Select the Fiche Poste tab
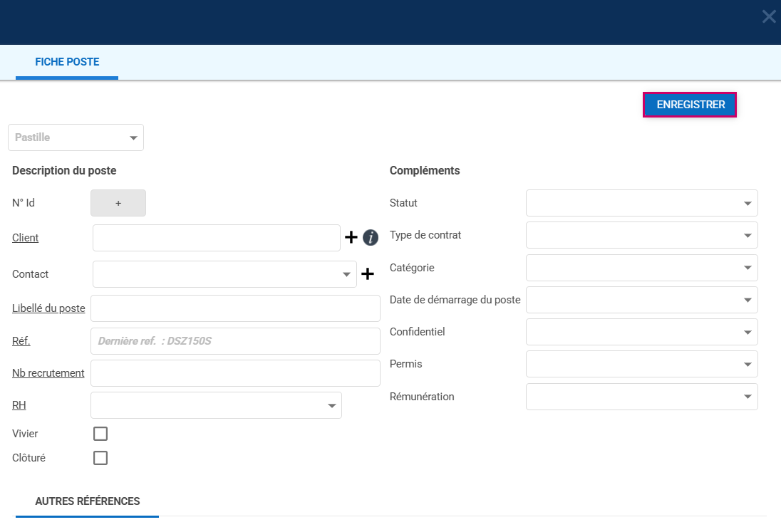This screenshot has width=781, height=532. click(67, 62)
